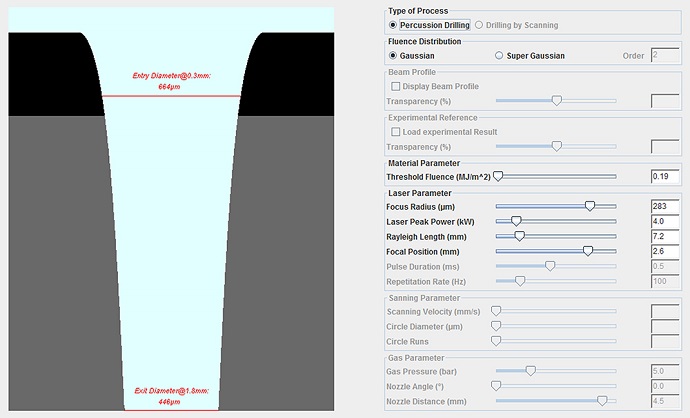Click the Laser Peak Power slider handle
690x418 pixels.
[516, 221]
